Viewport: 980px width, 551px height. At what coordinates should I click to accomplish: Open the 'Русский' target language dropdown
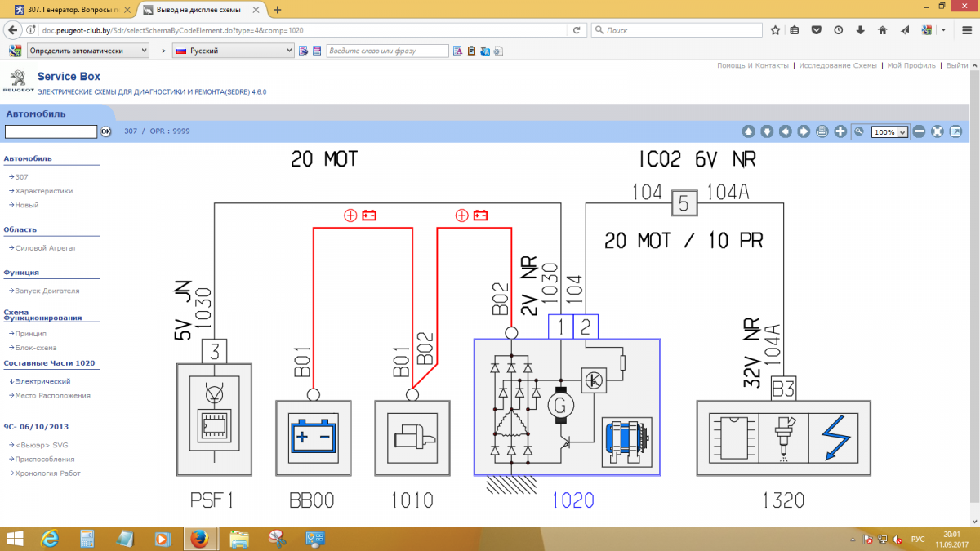(x=233, y=50)
